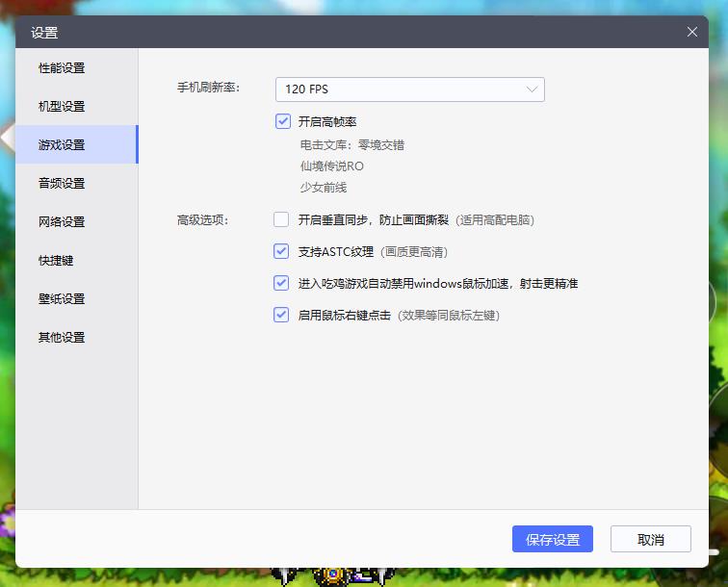Open the 120 FPS refresh rate dropdown

409,89
